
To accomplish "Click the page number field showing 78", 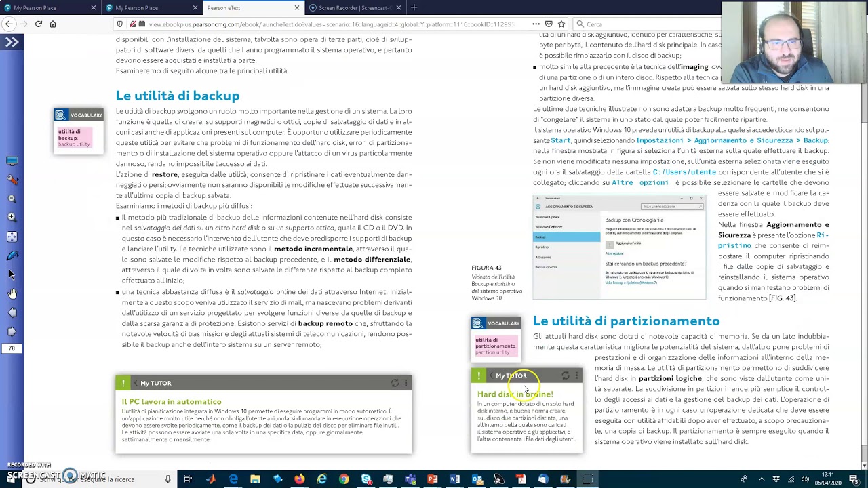I will click(x=12, y=348).
